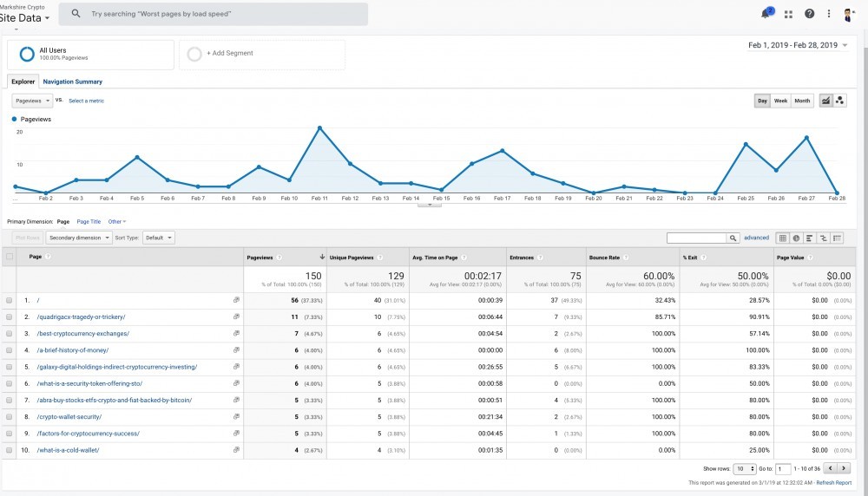Screen dimensions: 868x496
Task: Select the Pivot table view icon
Action: (x=837, y=238)
